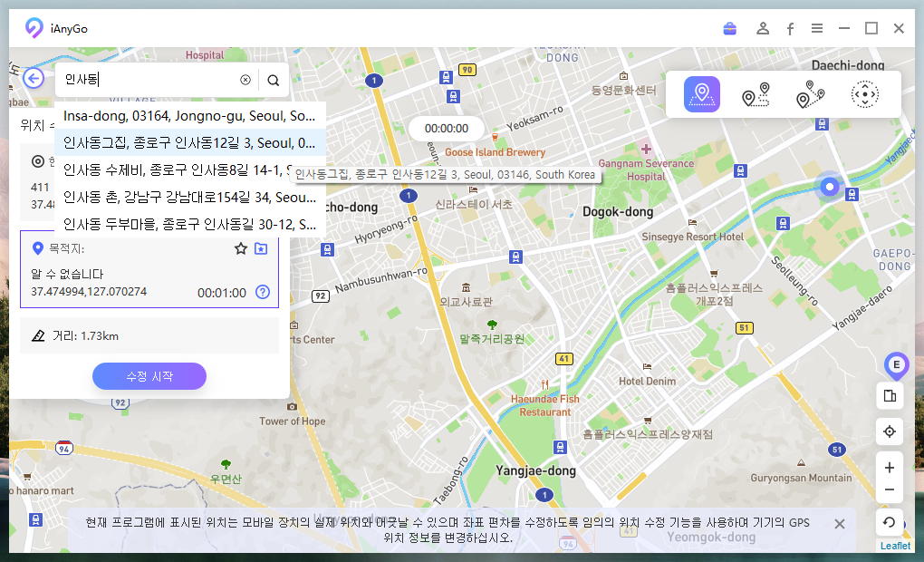Click the Gangnam Severance Hospital label
The width and height of the screenshot is (924, 562).
(x=646, y=170)
